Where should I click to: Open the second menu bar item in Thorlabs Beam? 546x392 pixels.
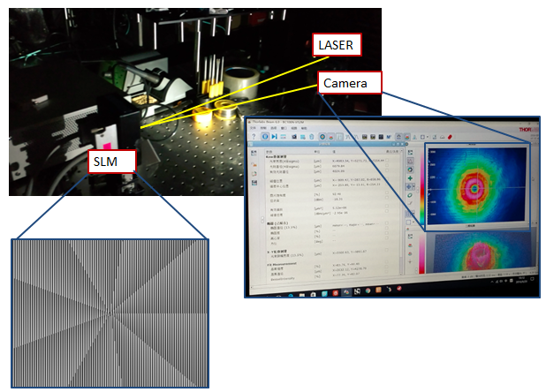pos(262,129)
